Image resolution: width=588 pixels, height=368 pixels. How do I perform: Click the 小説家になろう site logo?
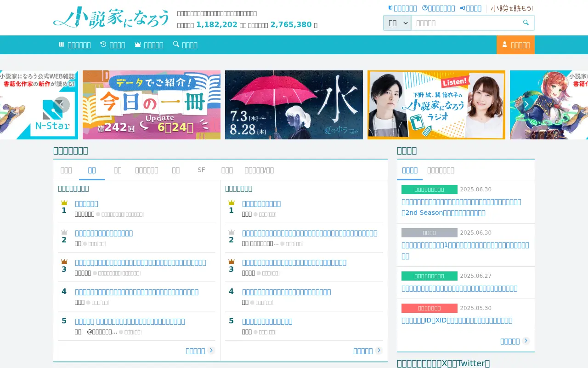click(111, 17)
